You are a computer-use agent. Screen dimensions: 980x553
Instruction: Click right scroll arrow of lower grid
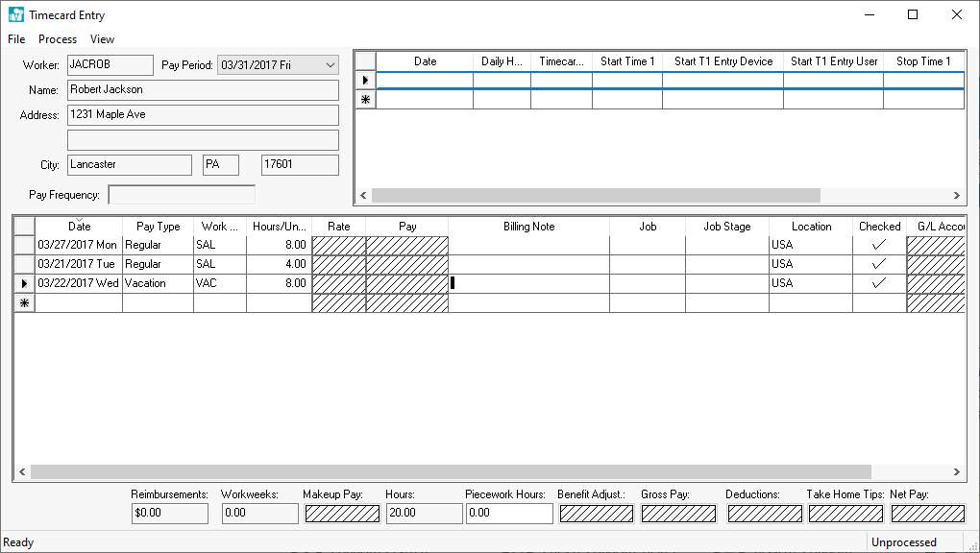956,472
